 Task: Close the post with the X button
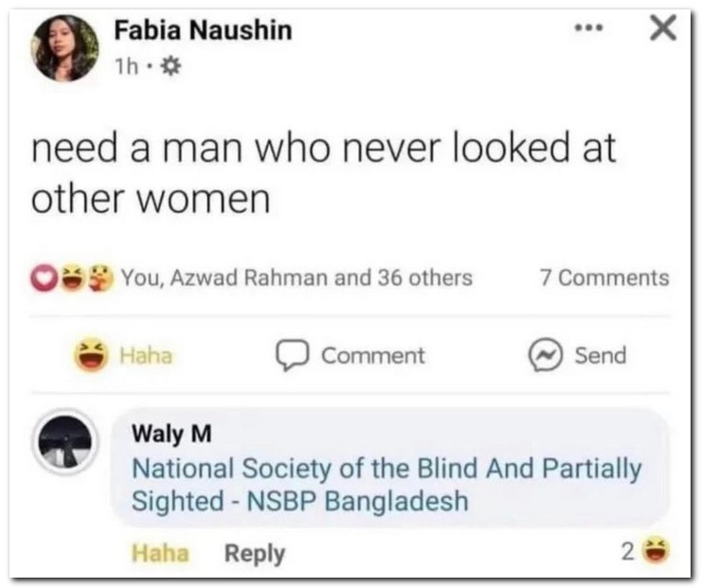[x=664, y=29]
